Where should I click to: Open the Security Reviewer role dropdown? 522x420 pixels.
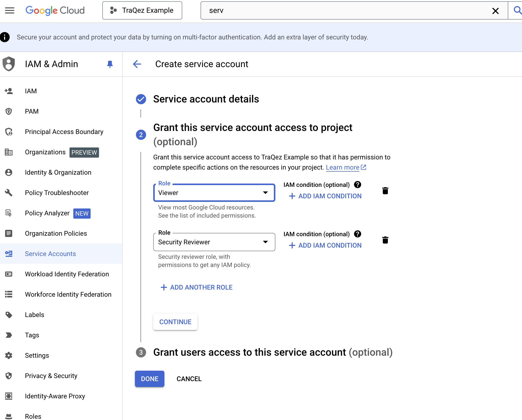coord(214,242)
